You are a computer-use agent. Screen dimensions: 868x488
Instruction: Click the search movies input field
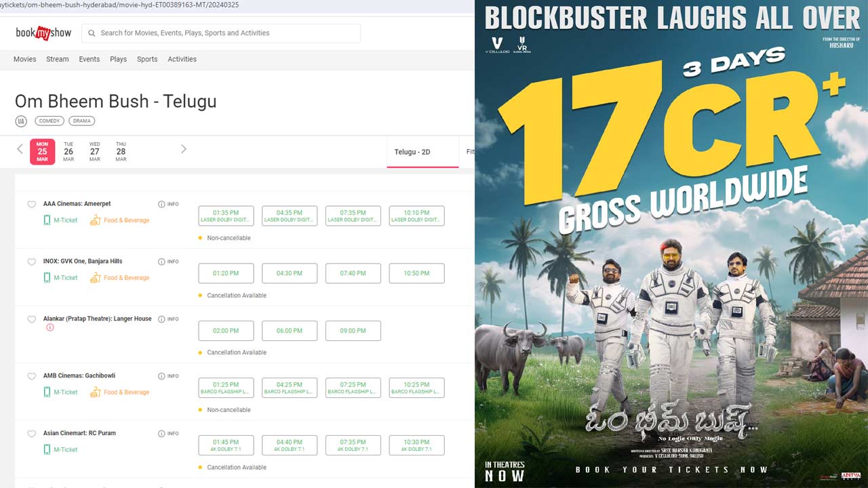tap(221, 33)
